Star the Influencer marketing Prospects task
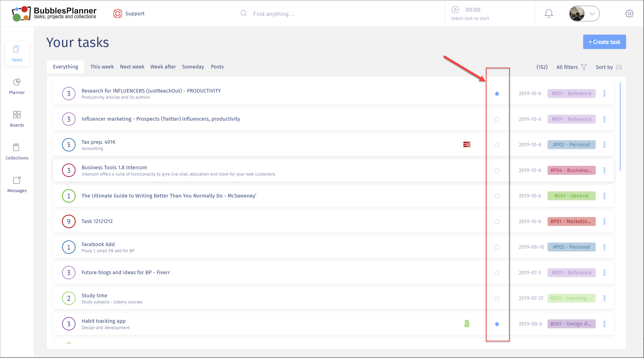Image resolution: width=644 pixels, height=358 pixels. point(497,119)
